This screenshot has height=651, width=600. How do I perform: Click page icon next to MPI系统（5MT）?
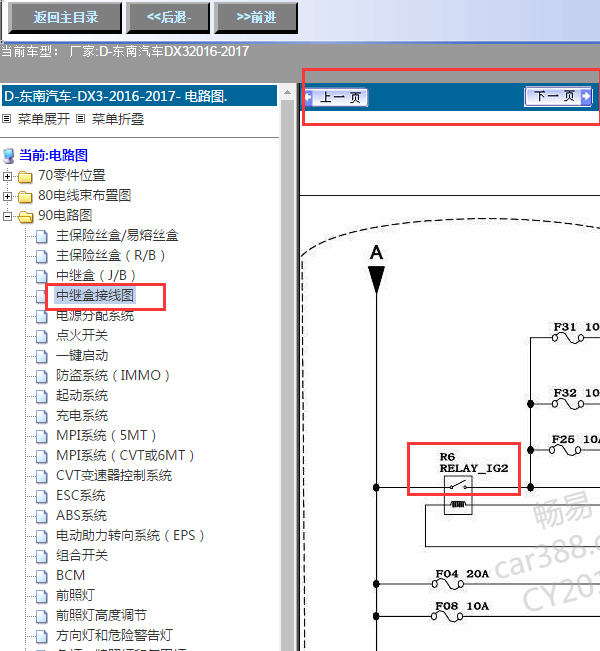[42, 436]
